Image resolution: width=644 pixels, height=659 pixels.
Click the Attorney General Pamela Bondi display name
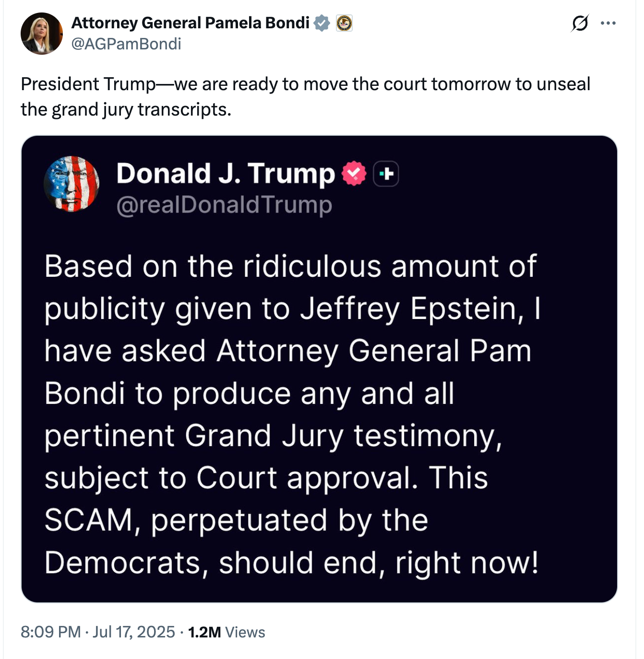191,23
